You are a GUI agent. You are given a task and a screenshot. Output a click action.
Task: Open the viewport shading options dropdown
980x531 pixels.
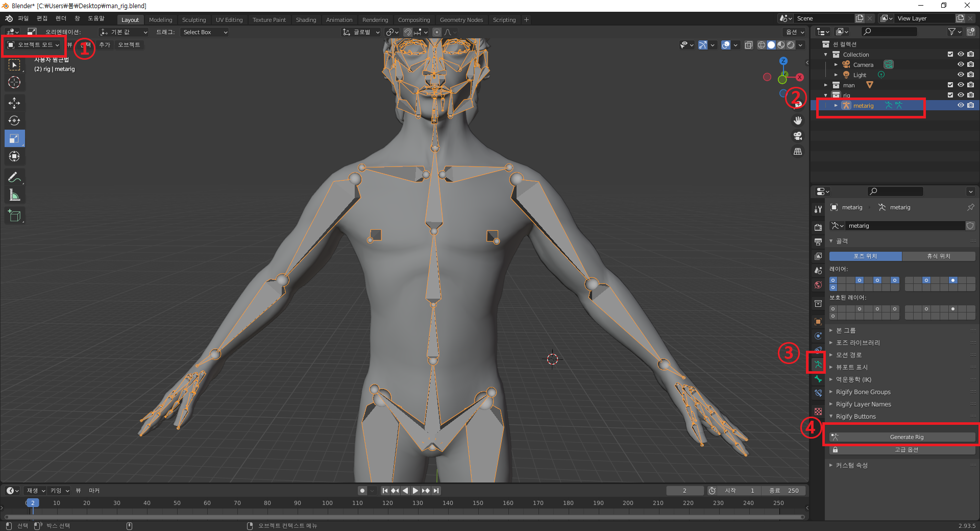(801, 45)
